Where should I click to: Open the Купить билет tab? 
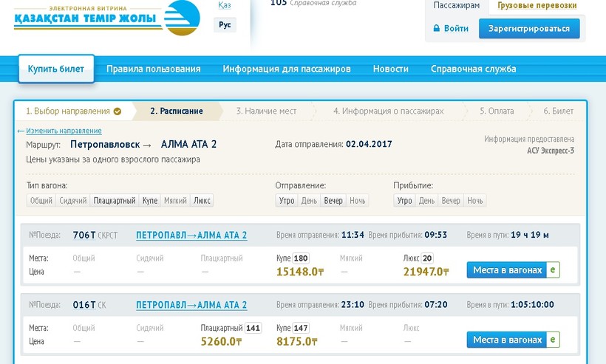(56, 69)
